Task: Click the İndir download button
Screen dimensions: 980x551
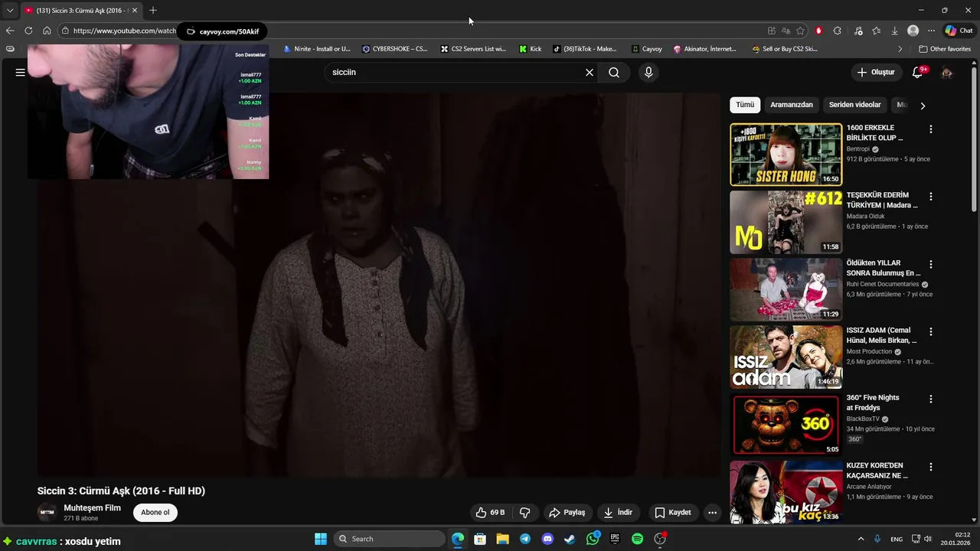Action: 618,513
